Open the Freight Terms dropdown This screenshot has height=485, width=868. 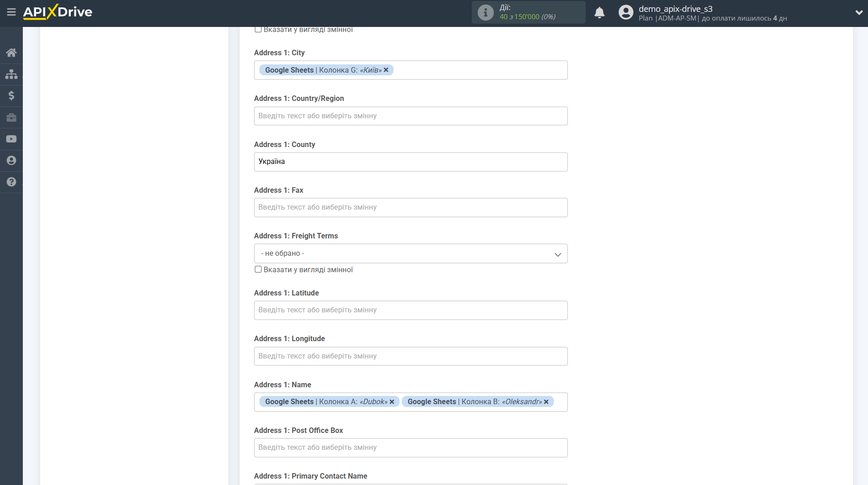(411, 253)
